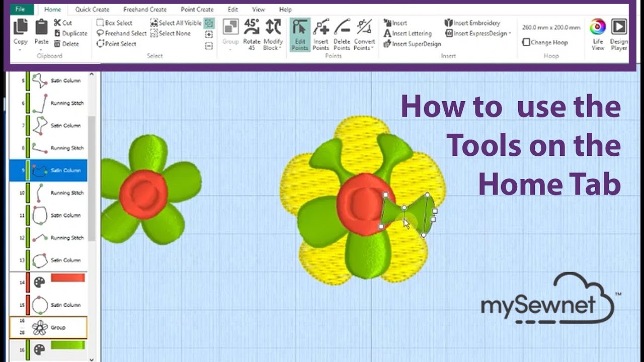Activate the Point Select tool
Image resolution: width=644 pixels, height=362 pixels.
116,44
